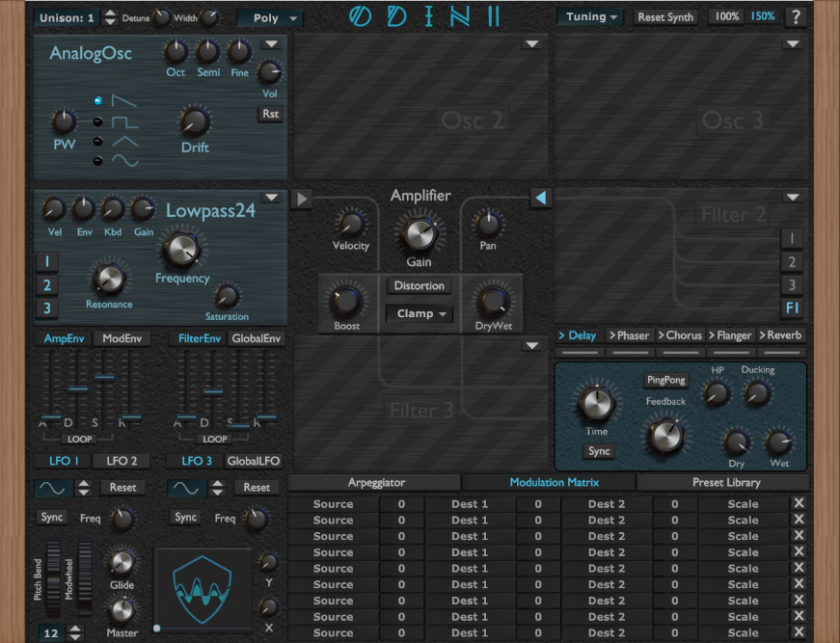840x643 pixels.
Task: Open the Filter 2 type dropdown
Action: (x=793, y=198)
